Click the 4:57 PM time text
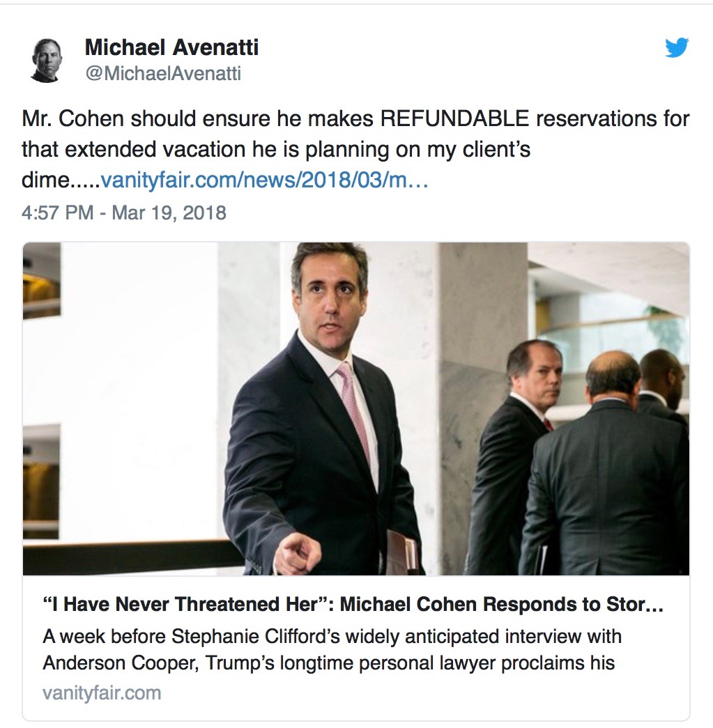The width and height of the screenshot is (713, 728). (57, 212)
